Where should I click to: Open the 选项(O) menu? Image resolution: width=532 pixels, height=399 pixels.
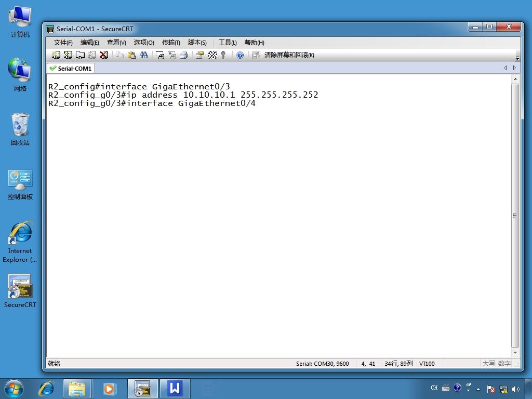tap(144, 43)
